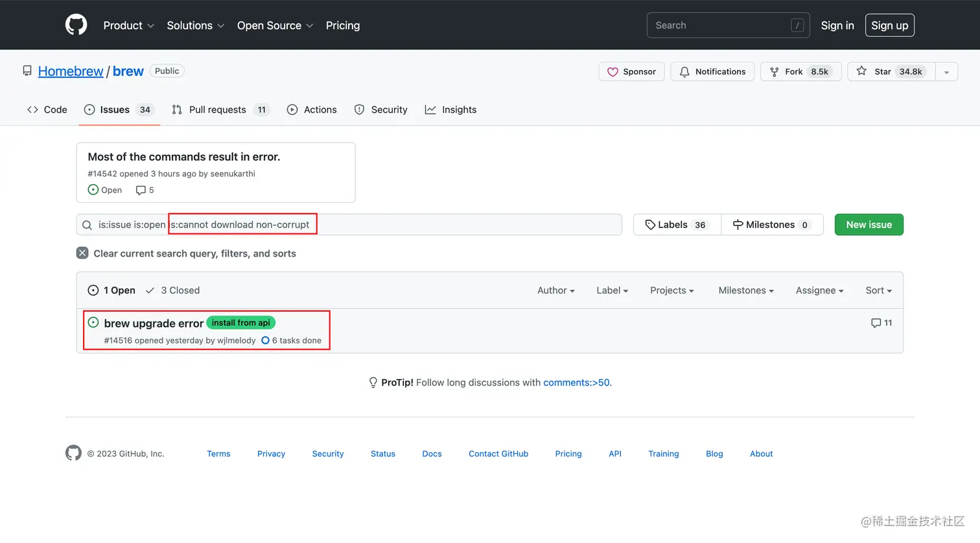Image resolution: width=980 pixels, height=543 pixels.
Task: Follow the comments:>50 ProTip link
Action: [576, 382]
